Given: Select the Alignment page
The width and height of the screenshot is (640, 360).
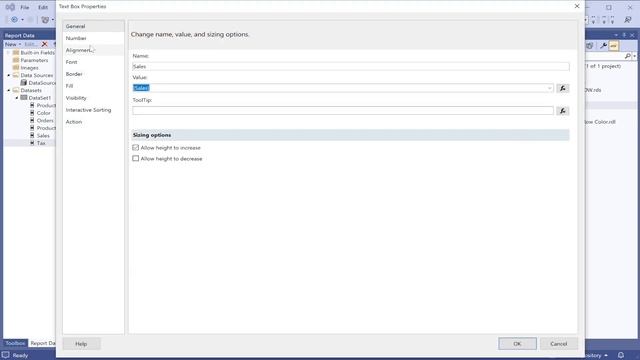Looking at the screenshot, I should (93, 50).
